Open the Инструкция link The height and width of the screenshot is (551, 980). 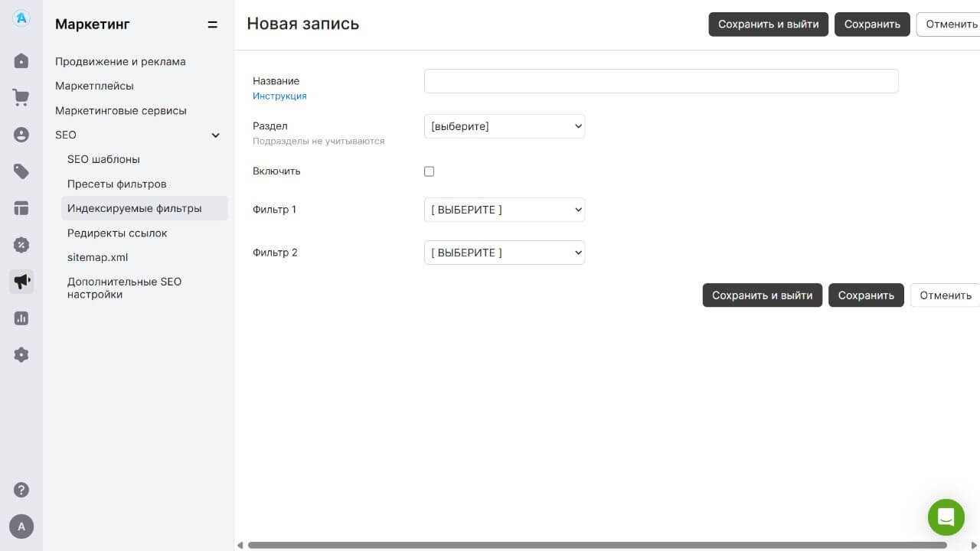click(x=279, y=96)
